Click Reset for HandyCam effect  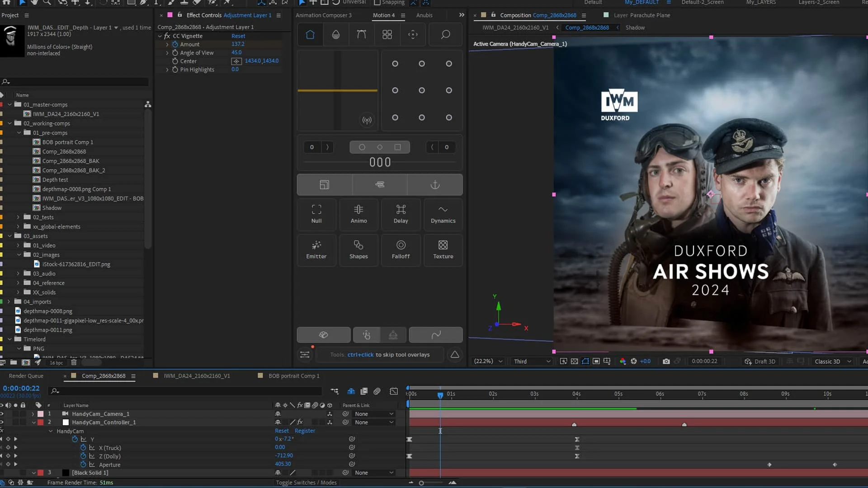tap(282, 431)
